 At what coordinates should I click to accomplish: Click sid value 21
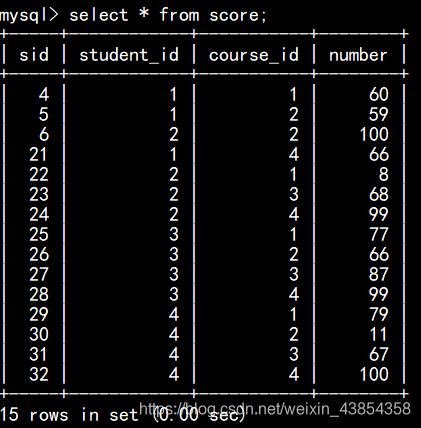(38, 154)
